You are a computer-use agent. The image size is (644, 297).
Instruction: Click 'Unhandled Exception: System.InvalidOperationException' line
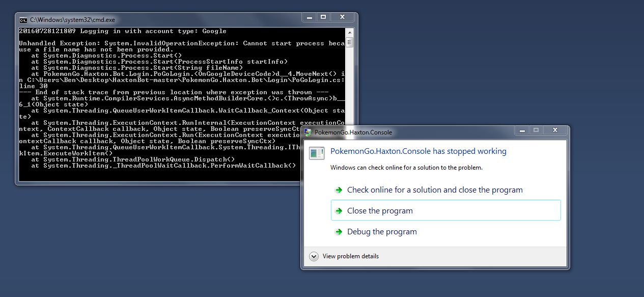click(x=182, y=43)
